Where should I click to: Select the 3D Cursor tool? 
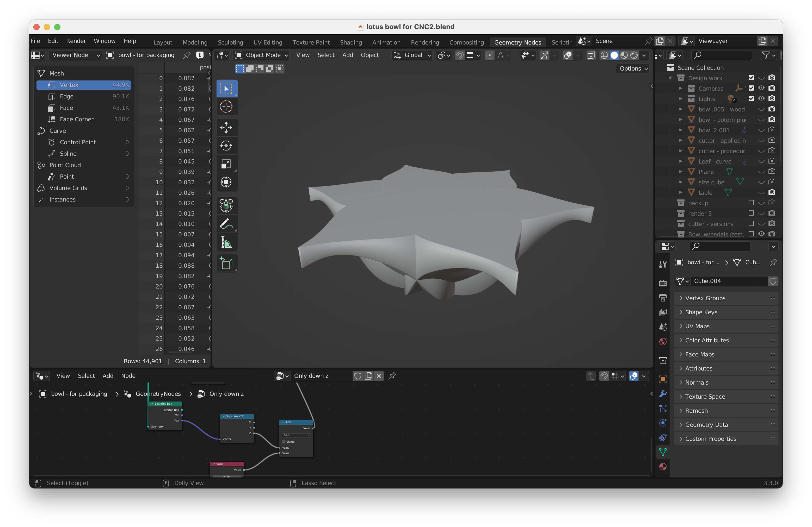click(226, 107)
